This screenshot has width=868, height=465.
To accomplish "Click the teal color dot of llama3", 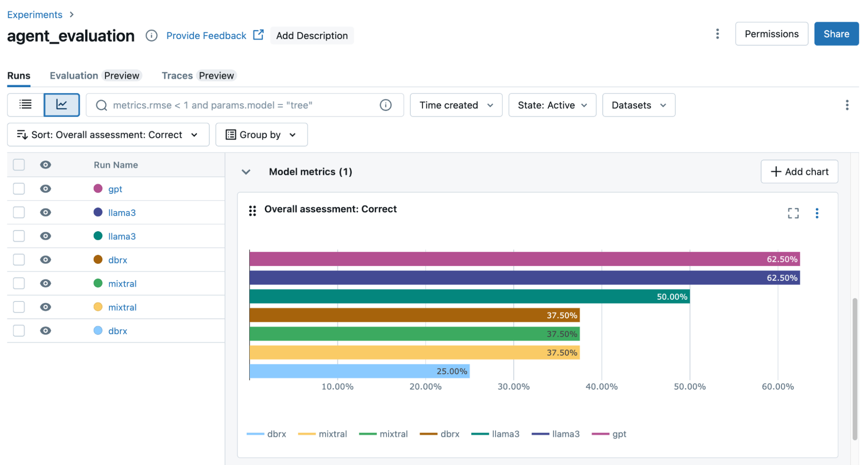I will coord(98,236).
